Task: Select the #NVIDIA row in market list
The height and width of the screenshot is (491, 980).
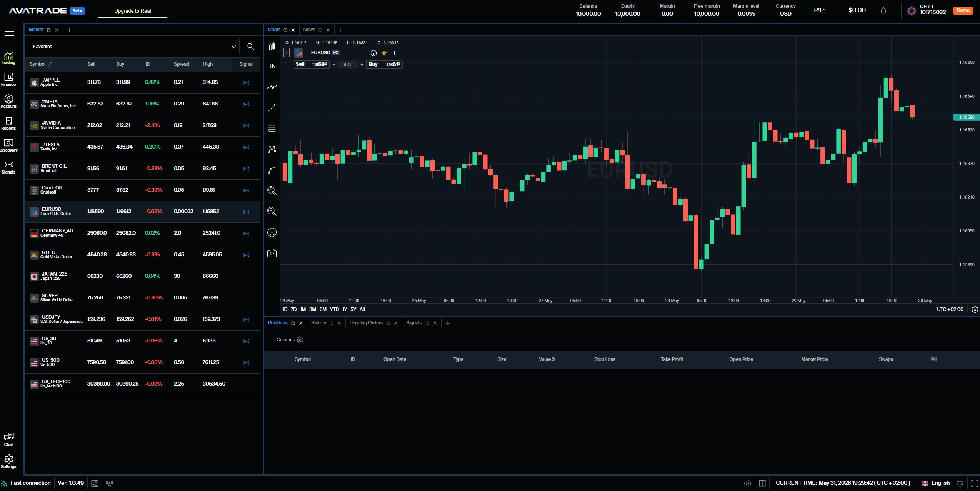Action: (143, 125)
